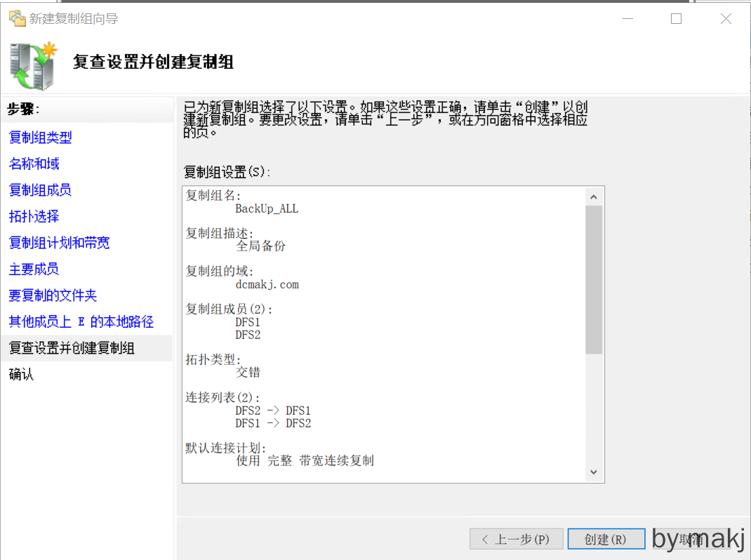The width and height of the screenshot is (751, 560).
Task: Open 其他成员上 E 的本地路径 step
Action: point(81,322)
